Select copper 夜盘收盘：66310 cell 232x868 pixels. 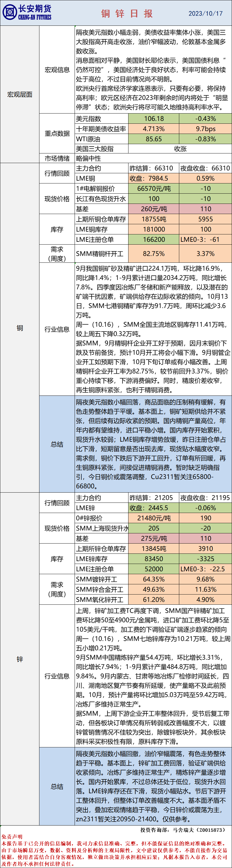[205, 168]
